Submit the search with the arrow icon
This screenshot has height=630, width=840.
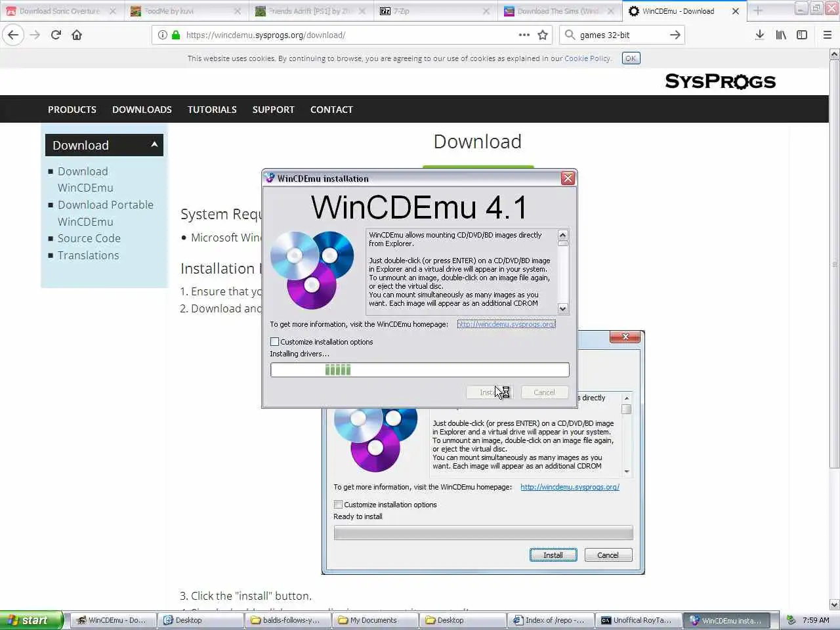[x=675, y=35]
